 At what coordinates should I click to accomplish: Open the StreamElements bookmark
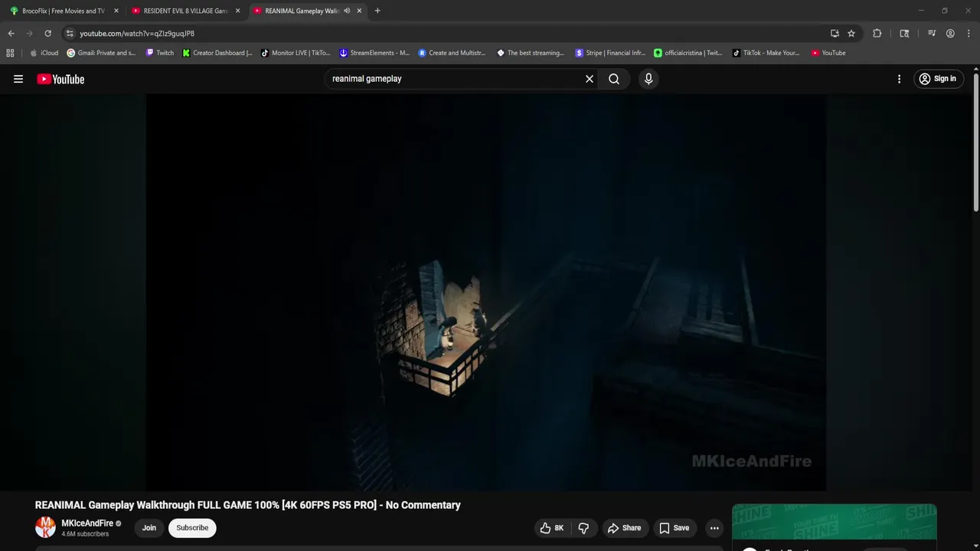click(x=374, y=53)
